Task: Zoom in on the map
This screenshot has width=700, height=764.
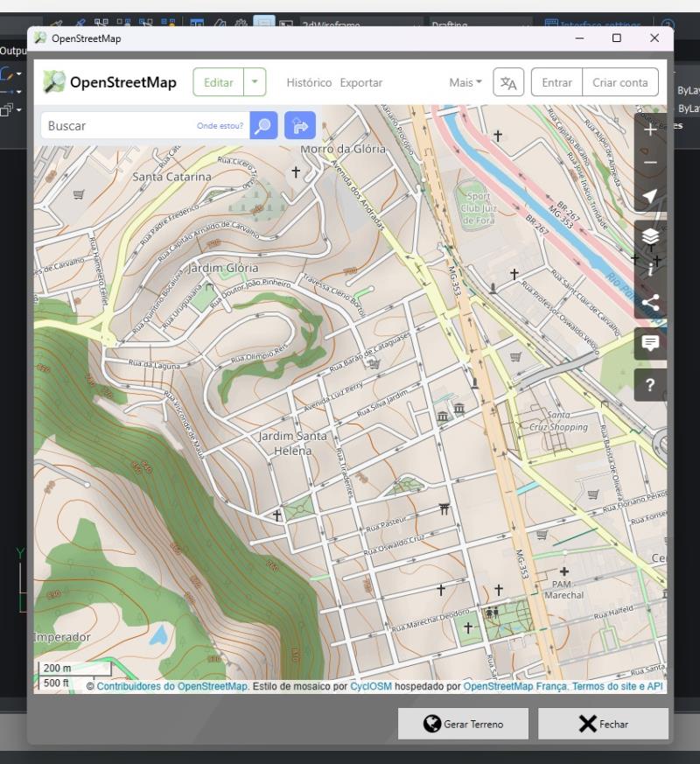Action: (x=650, y=130)
